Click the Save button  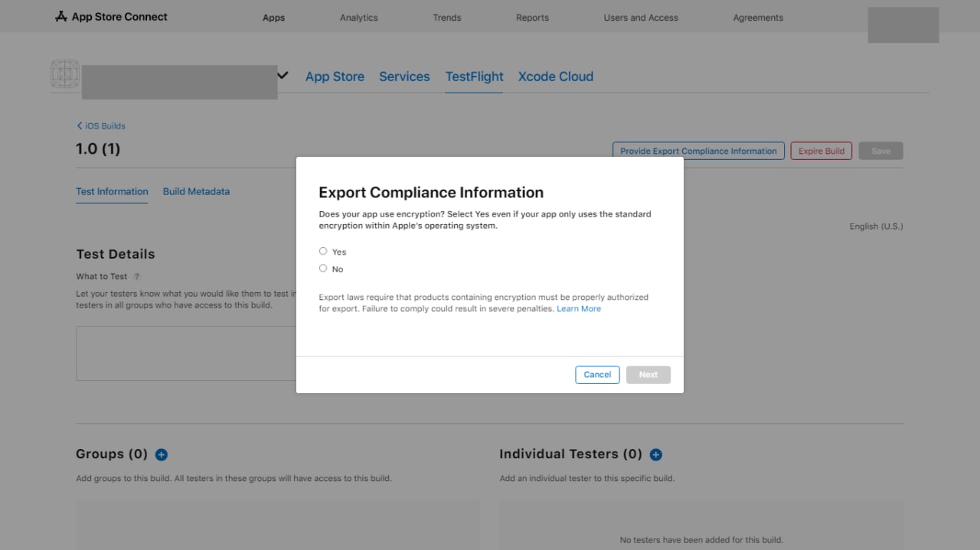pos(881,151)
